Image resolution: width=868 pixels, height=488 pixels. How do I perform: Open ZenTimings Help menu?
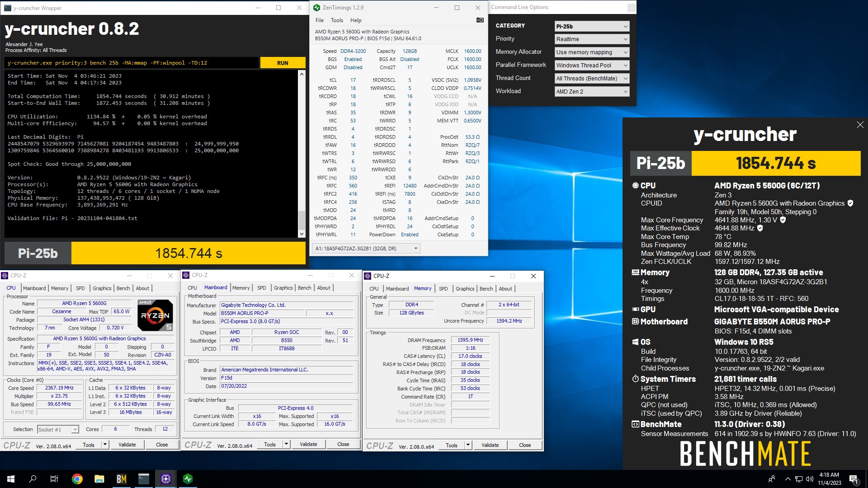click(356, 20)
